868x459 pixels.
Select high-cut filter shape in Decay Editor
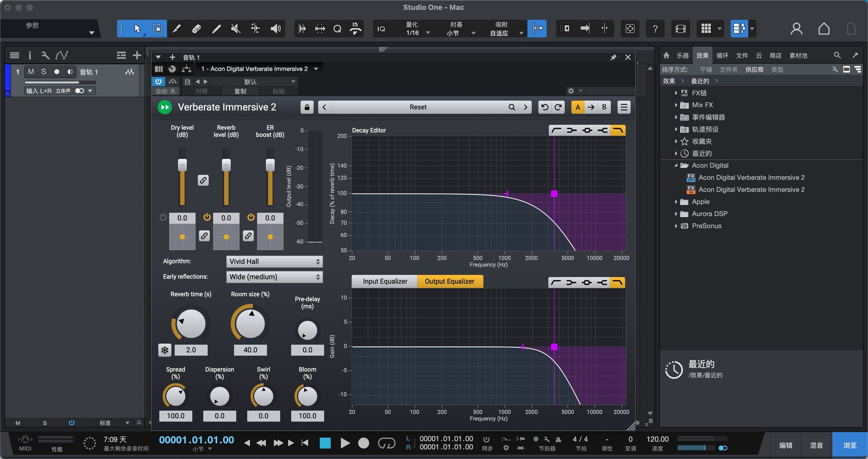pyautogui.click(x=618, y=130)
